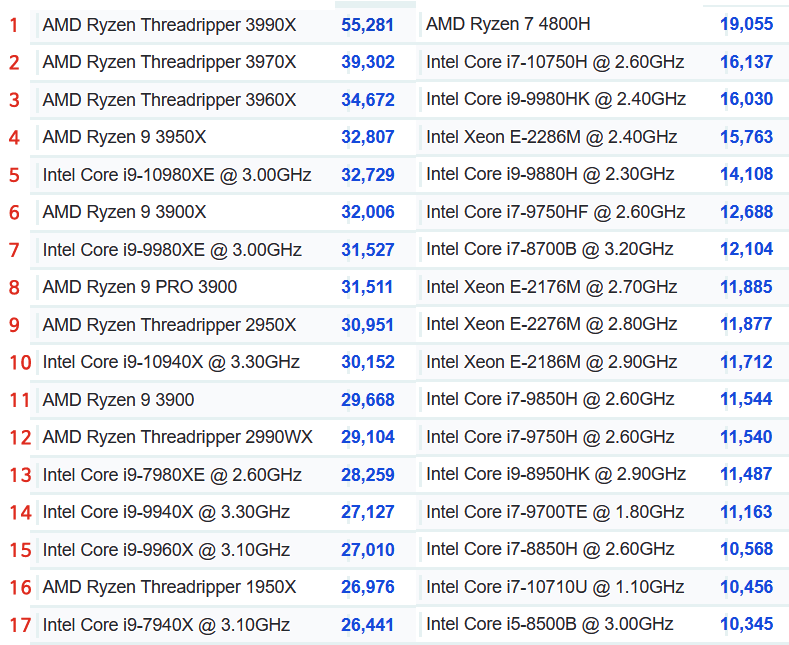
Task: Open Intel Core i7-9750H @ 2.60GHz
Action: pyautogui.click(x=550, y=436)
